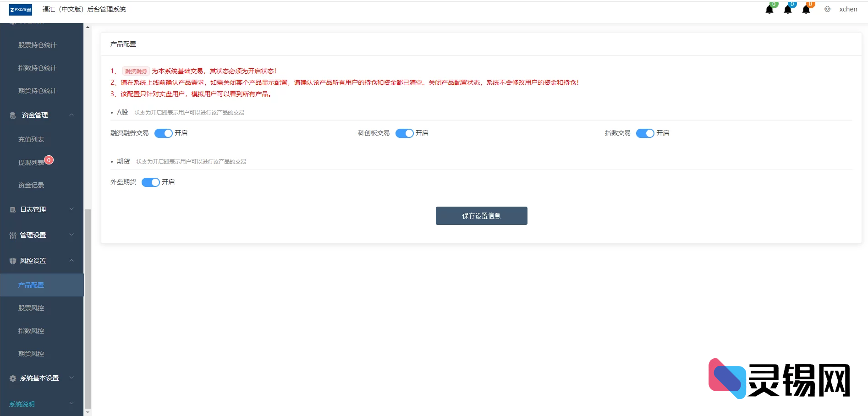Screen dimensions: 868x416
Task: Click the middle notification bell with blue badge
Action: (788, 10)
